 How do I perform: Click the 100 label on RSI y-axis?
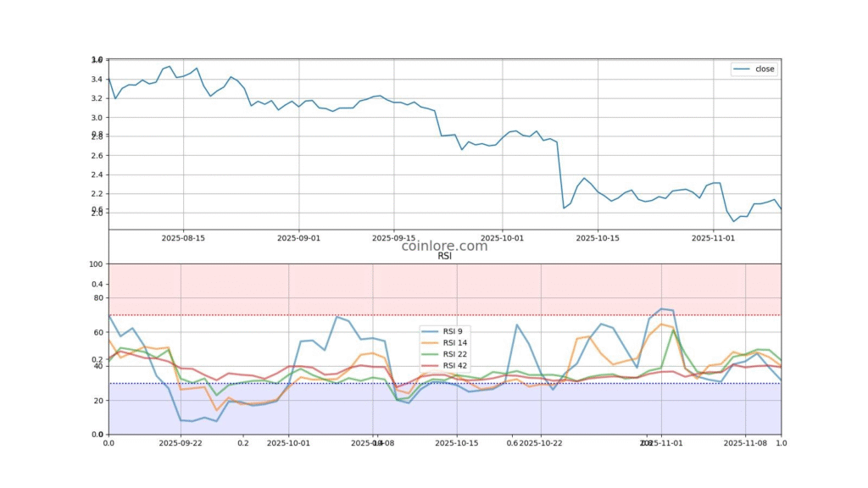point(96,264)
